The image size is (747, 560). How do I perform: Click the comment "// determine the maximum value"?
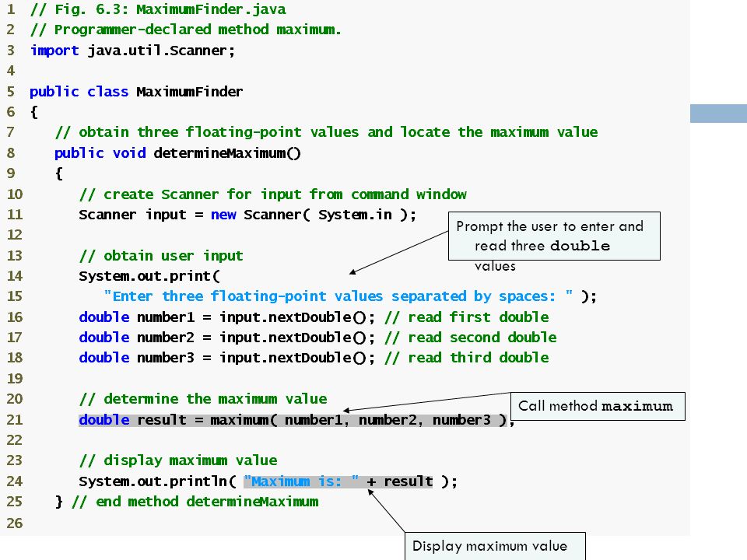coord(203,398)
